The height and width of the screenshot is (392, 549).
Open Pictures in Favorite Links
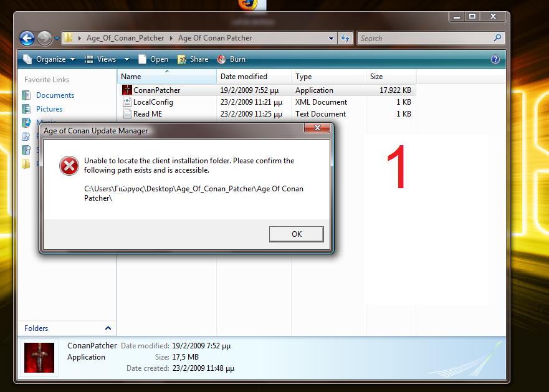pos(49,109)
